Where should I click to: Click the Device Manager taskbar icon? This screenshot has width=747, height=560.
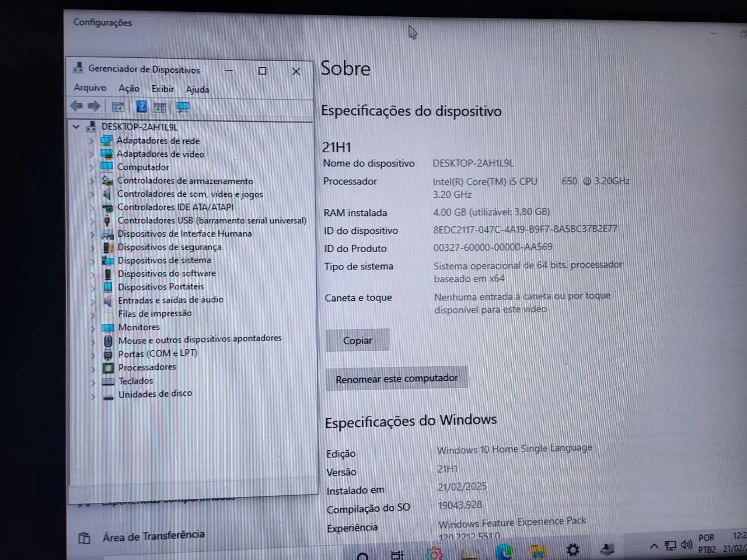607,549
